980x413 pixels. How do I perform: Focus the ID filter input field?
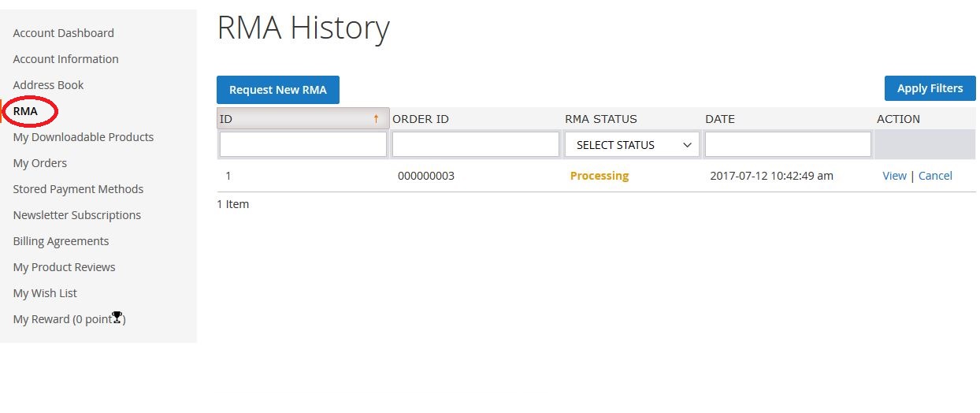coord(303,144)
